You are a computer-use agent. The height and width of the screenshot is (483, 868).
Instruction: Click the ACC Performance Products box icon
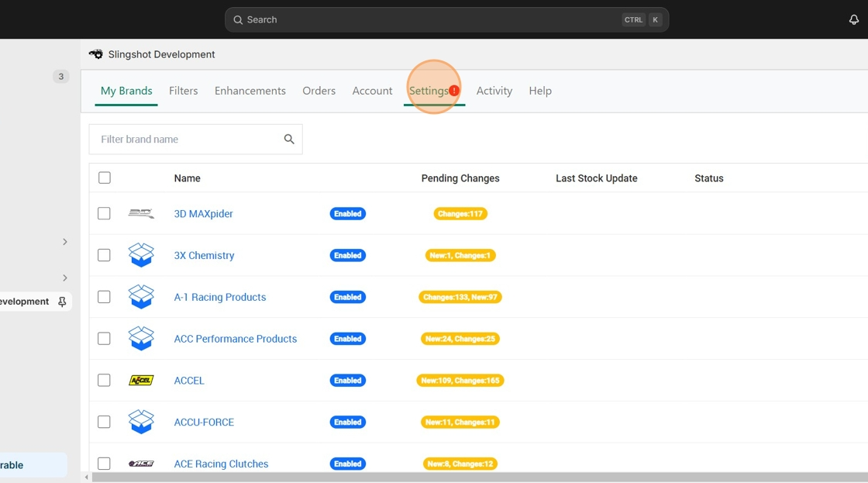pyautogui.click(x=141, y=339)
